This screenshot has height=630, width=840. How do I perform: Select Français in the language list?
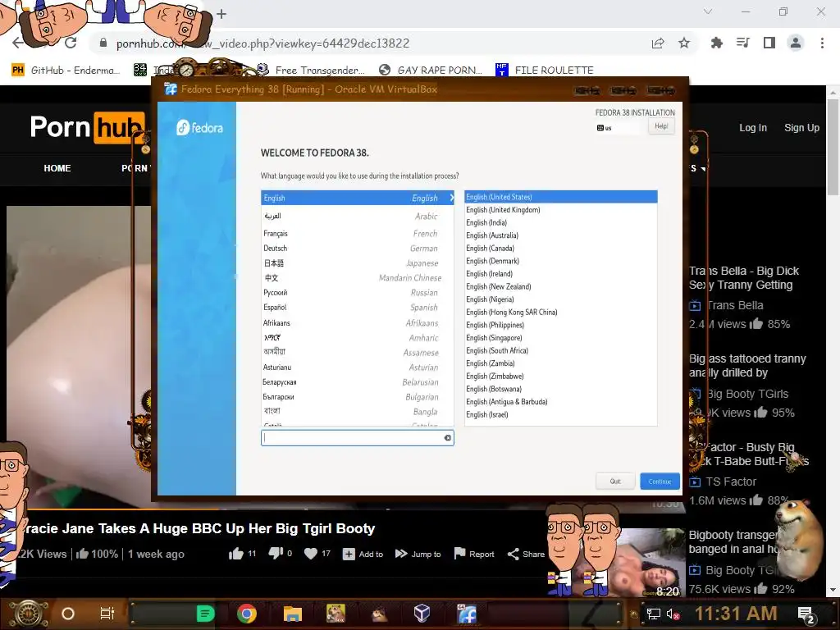pyautogui.click(x=358, y=234)
